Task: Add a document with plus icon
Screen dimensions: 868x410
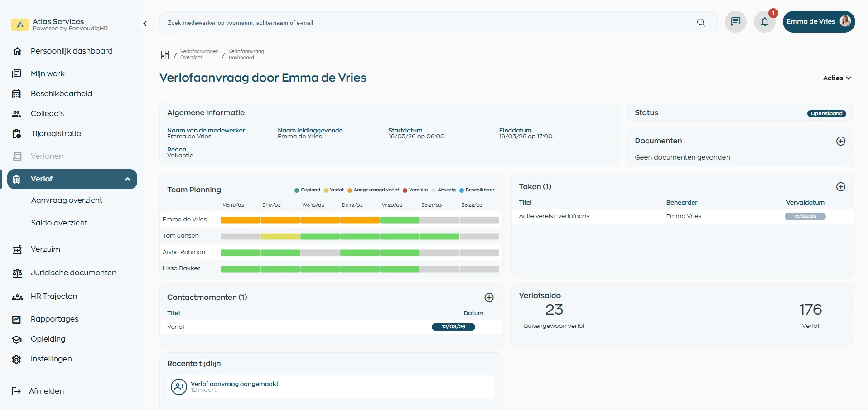Action: coord(840,141)
